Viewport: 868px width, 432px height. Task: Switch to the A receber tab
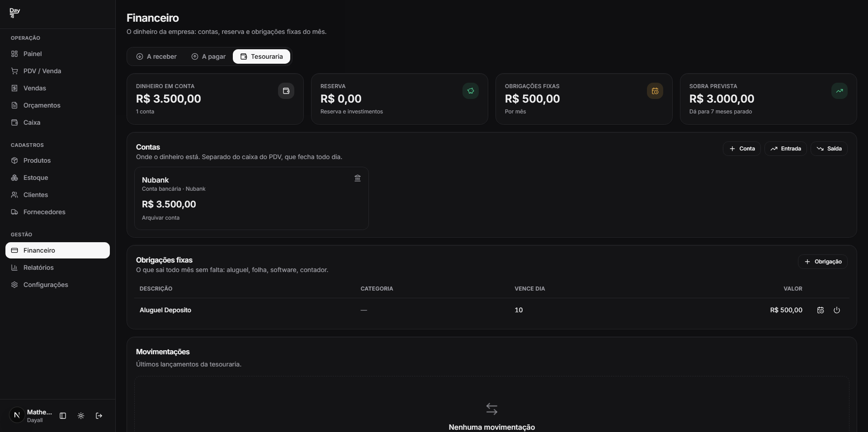156,56
